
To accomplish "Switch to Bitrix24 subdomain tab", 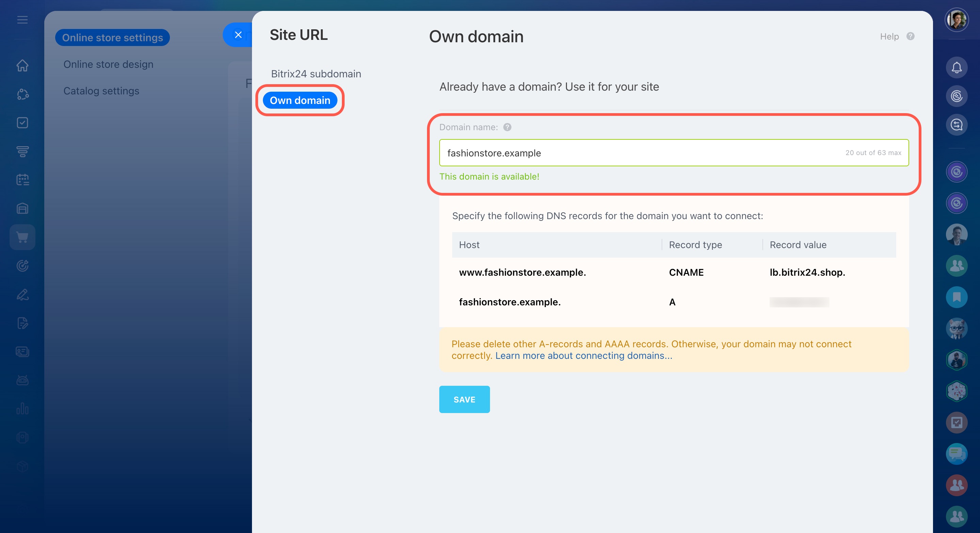I will [316, 74].
